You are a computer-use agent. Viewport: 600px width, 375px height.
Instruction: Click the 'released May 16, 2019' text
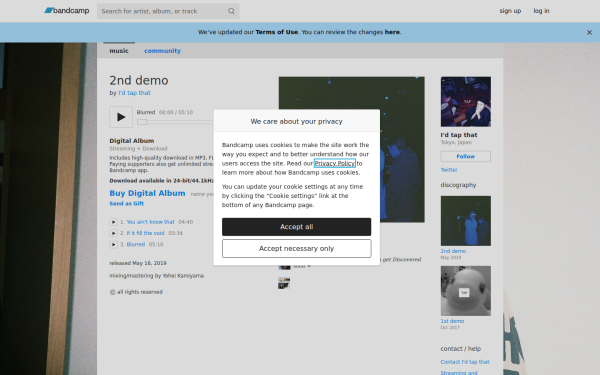coord(138,263)
